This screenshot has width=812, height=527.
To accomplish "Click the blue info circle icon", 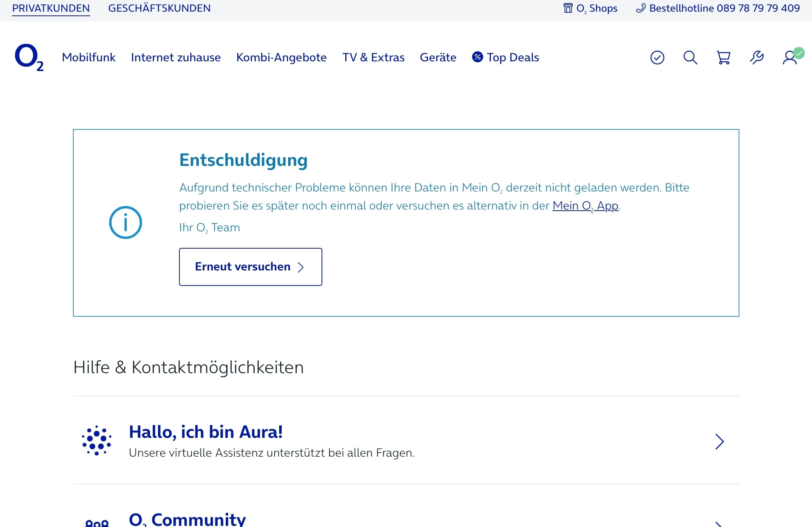I will pos(125,222).
